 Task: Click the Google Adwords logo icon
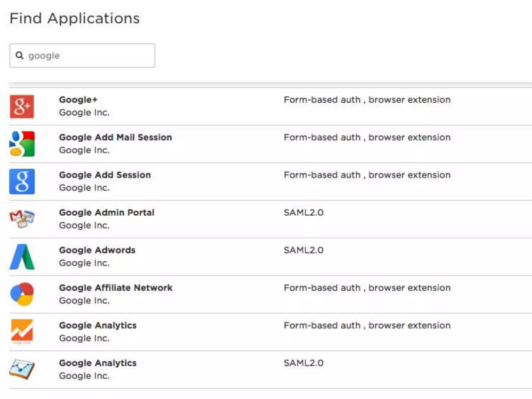[22, 257]
